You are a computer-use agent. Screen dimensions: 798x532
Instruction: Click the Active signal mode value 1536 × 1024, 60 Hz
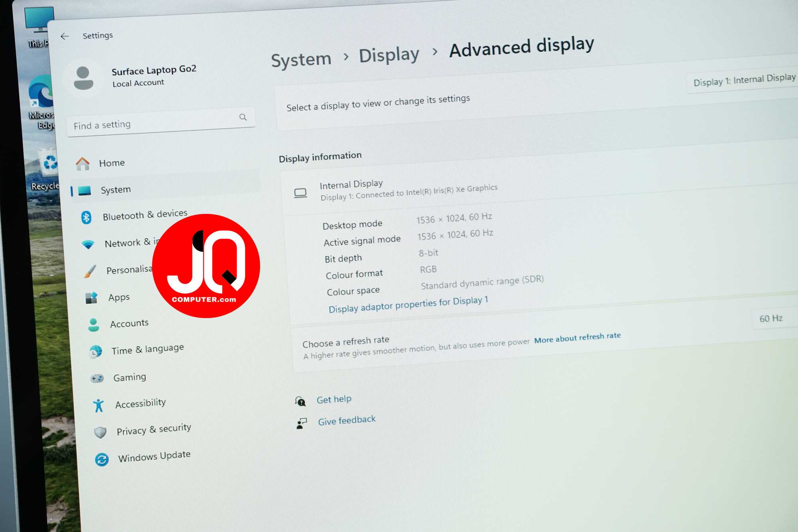pos(455,235)
